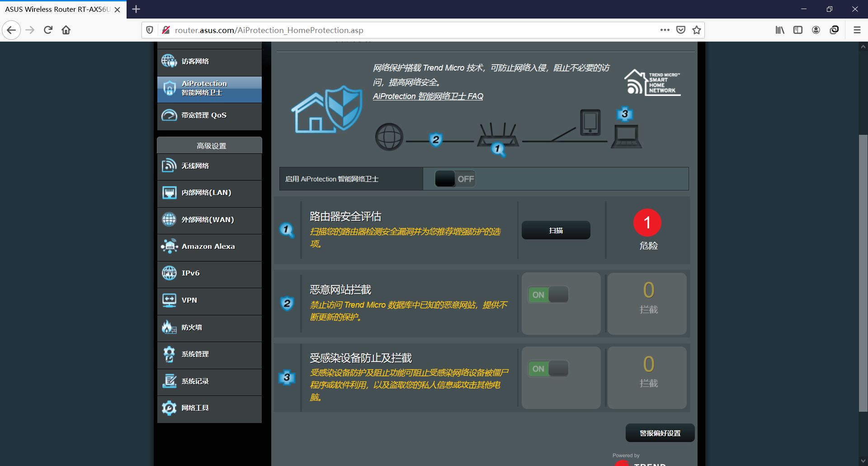Open the tracking protection shield icon
868x466 pixels.
150,30
